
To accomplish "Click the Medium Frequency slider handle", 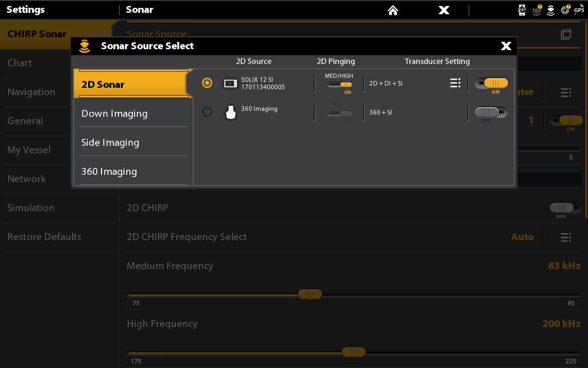I will (310, 294).
